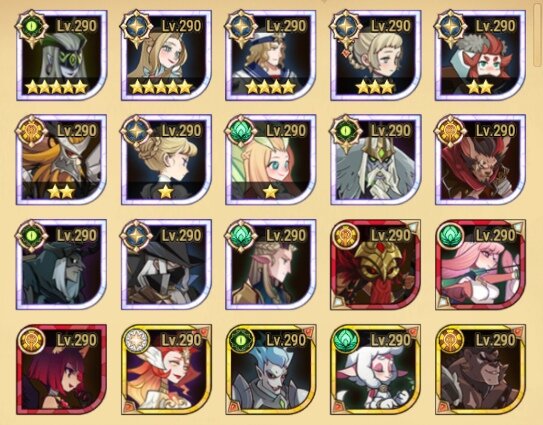
Task: Click the gold faction badge on the brown bear hero
Action: pos(451,340)
